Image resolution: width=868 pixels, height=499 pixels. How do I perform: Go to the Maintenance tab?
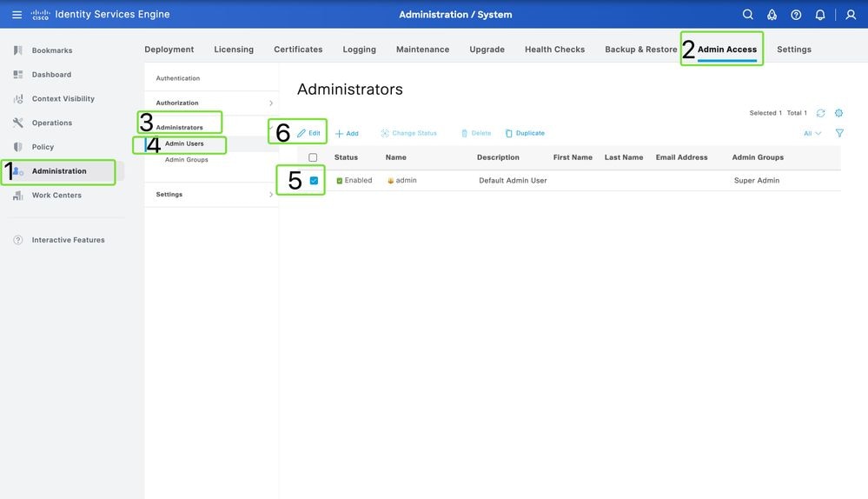[422, 50]
